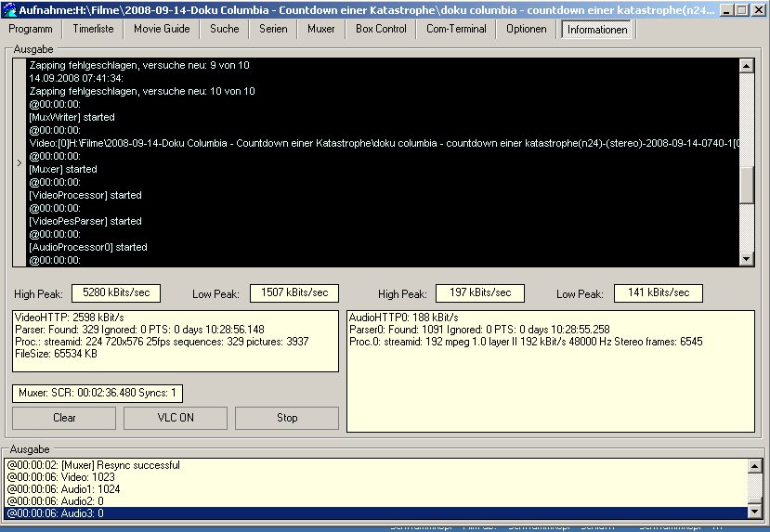Screen dimensions: 770x532
Task: Click the Informationen tab
Action: pyautogui.click(x=597, y=30)
